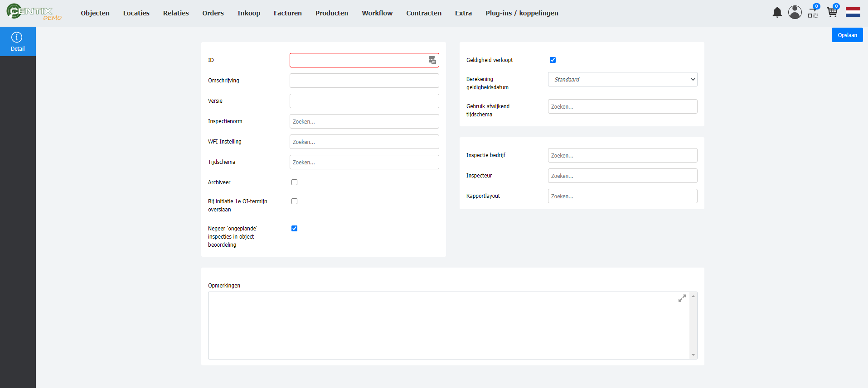Click the Opslaan button
868x388 pixels.
[x=847, y=35]
